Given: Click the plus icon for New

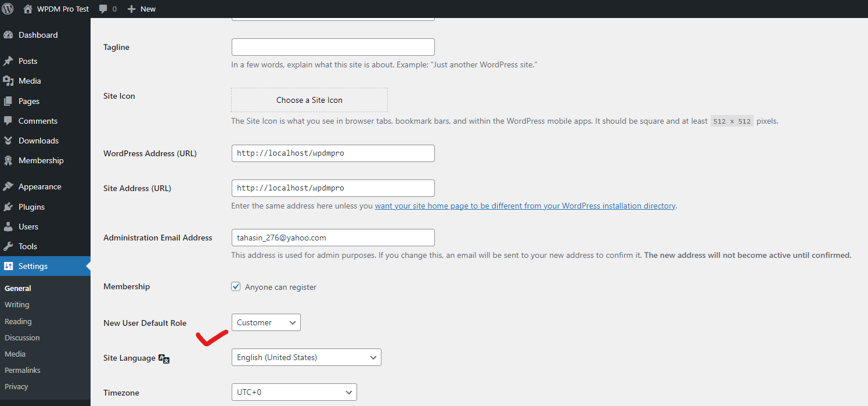Looking at the screenshot, I should point(132,9).
